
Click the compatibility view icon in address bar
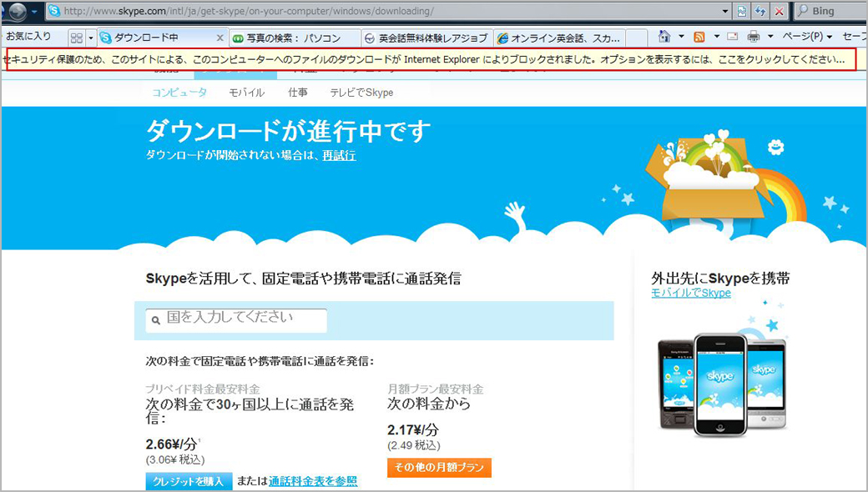coord(742,12)
